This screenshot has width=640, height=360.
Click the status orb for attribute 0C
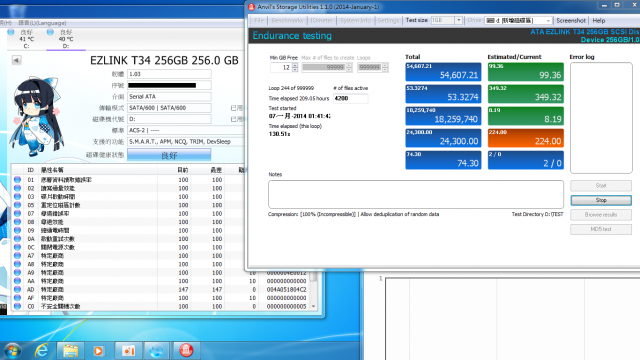click(17, 247)
